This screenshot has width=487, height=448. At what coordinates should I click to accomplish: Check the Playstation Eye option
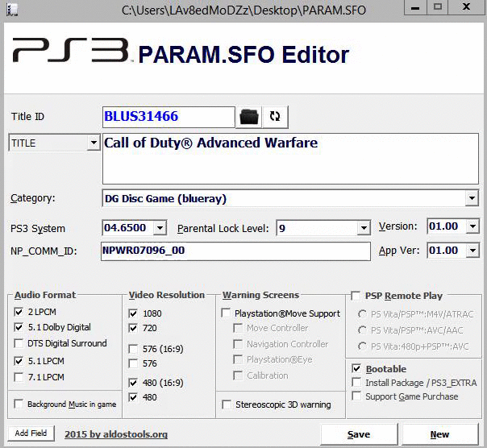[238, 359]
